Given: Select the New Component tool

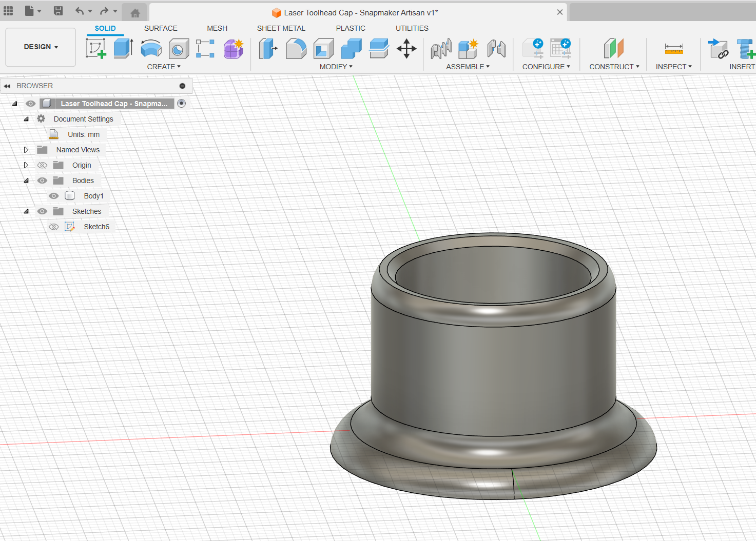Looking at the screenshot, I should 468,49.
